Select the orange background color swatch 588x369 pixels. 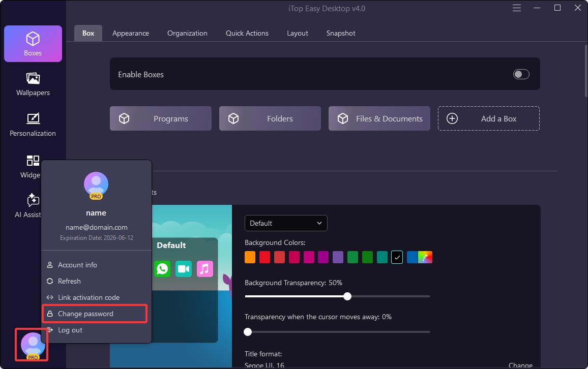(250, 258)
